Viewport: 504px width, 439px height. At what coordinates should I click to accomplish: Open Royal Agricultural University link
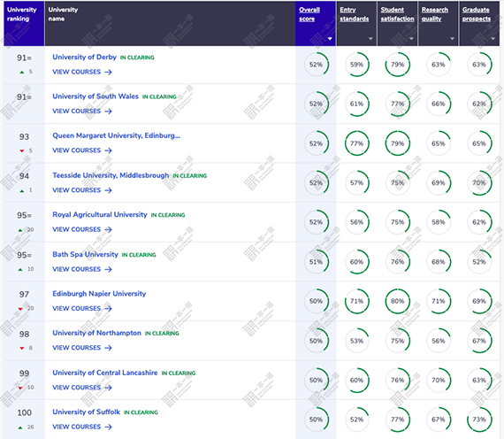pyautogui.click(x=100, y=215)
